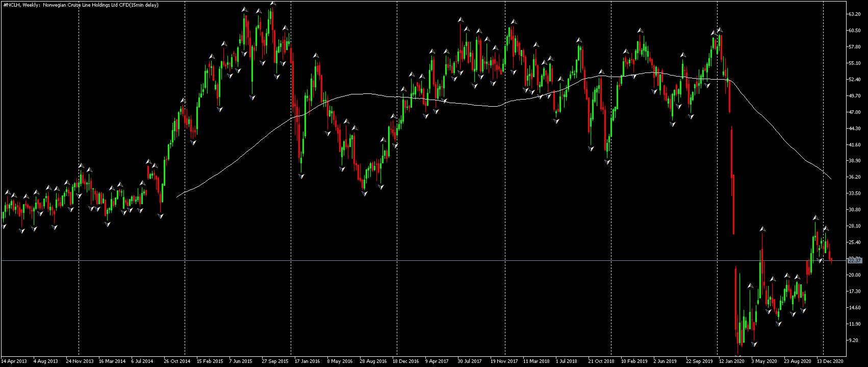
Task: Click the 18 Dec 2016 date on the time axis
Action: (406, 361)
